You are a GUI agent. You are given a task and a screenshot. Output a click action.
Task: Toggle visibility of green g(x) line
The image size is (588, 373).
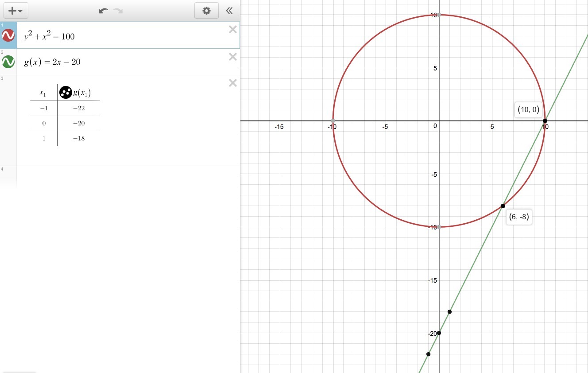[8, 62]
